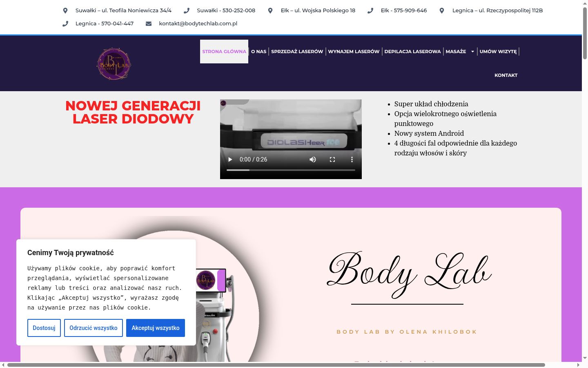Email kontakt@bodytechlab.com.pl
This screenshot has width=588, height=368.
coord(198,24)
